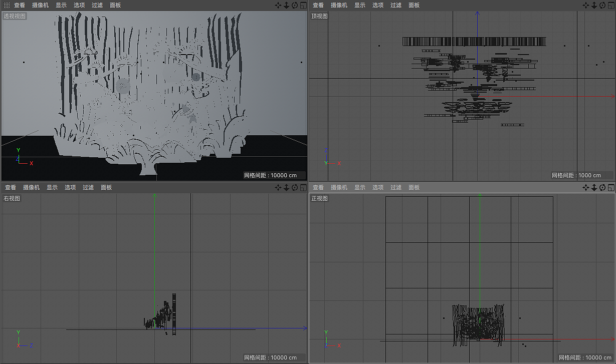Click the 右视图 viewport label
Screen dimensions: 616x364
12,198
